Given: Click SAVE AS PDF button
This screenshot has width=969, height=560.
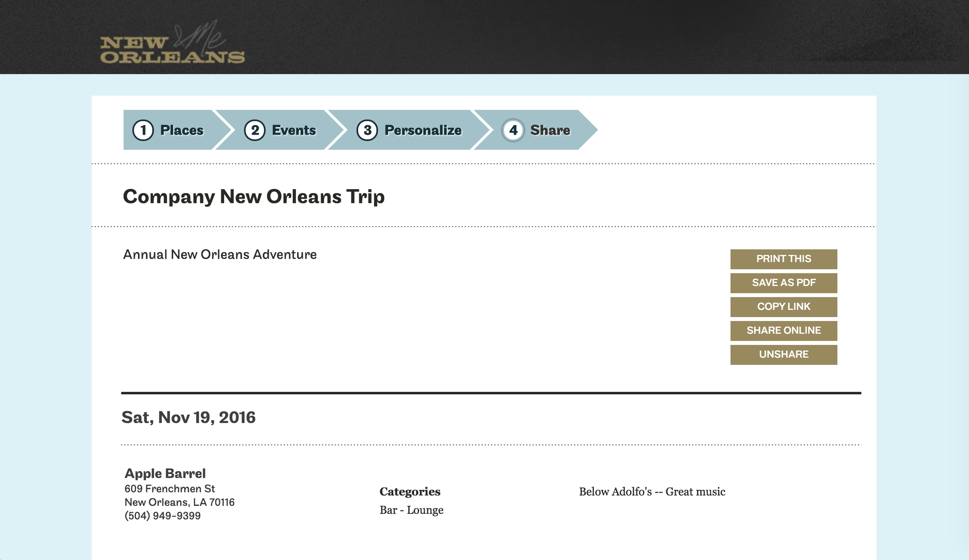Looking at the screenshot, I should click(x=784, y=283).
